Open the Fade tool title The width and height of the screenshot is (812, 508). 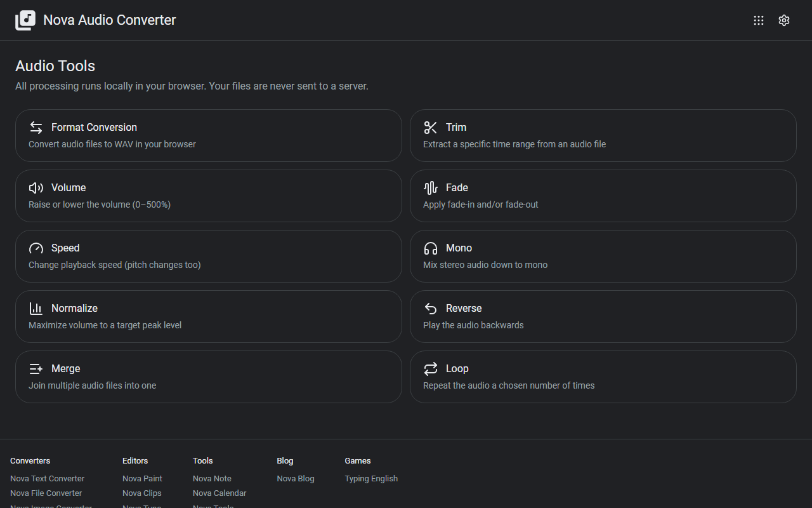(x=457, y=188)
